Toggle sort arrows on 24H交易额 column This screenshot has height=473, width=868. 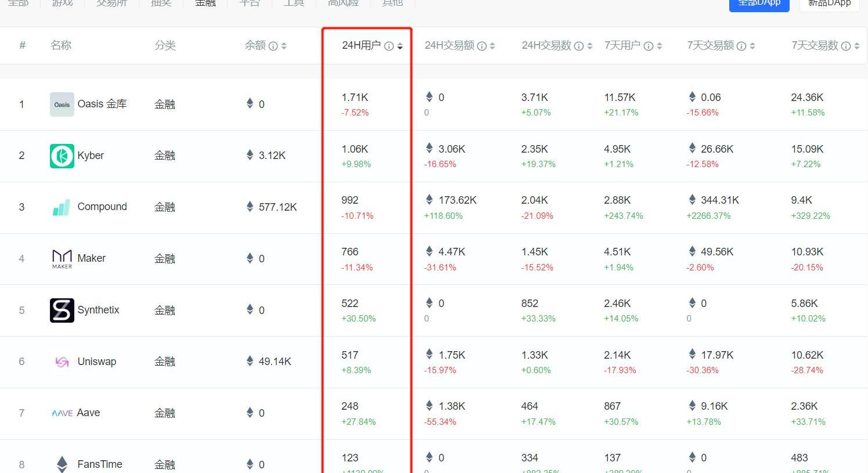[x=492, y=46]
